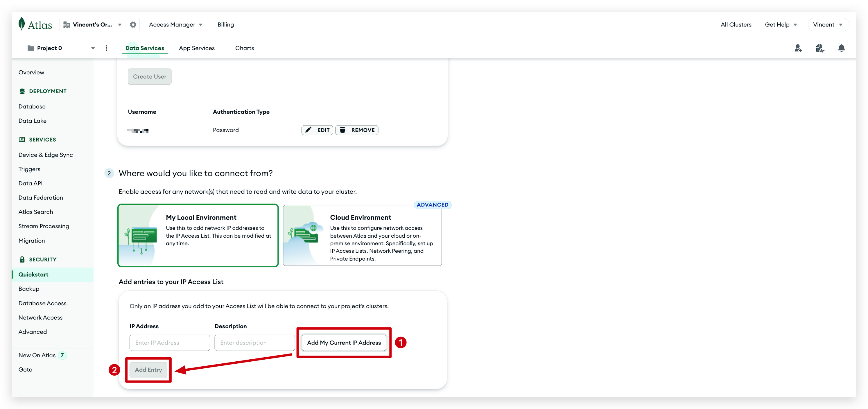Click the trash icon on REMOVE
This screenshot has width=868, height=409.
tap(342, 130)
